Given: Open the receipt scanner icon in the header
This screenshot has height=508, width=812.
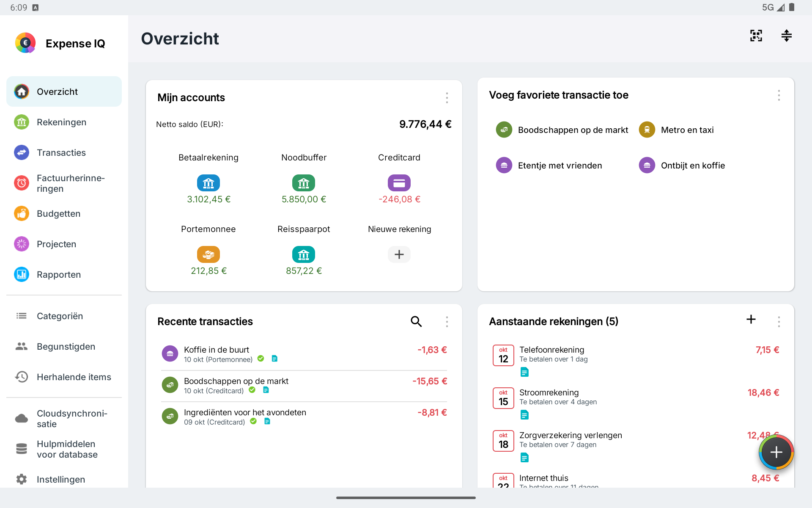Looking at the screenshot, I should click(756, 36).
